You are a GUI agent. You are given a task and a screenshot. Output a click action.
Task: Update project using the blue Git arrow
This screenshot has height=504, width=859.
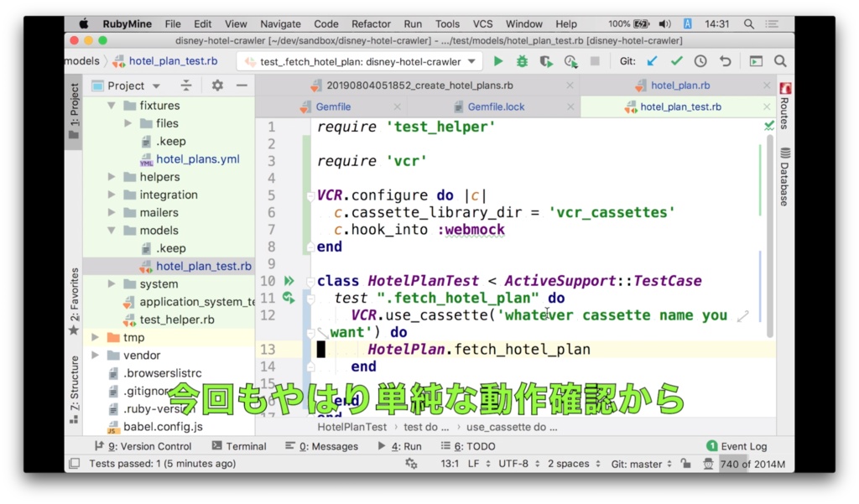click(x=652, y=60)
